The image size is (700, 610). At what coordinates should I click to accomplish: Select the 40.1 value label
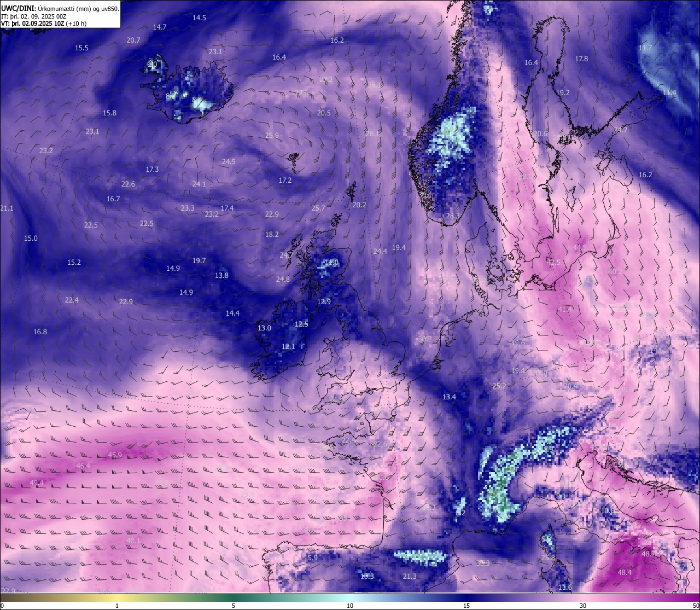(133, 541)
